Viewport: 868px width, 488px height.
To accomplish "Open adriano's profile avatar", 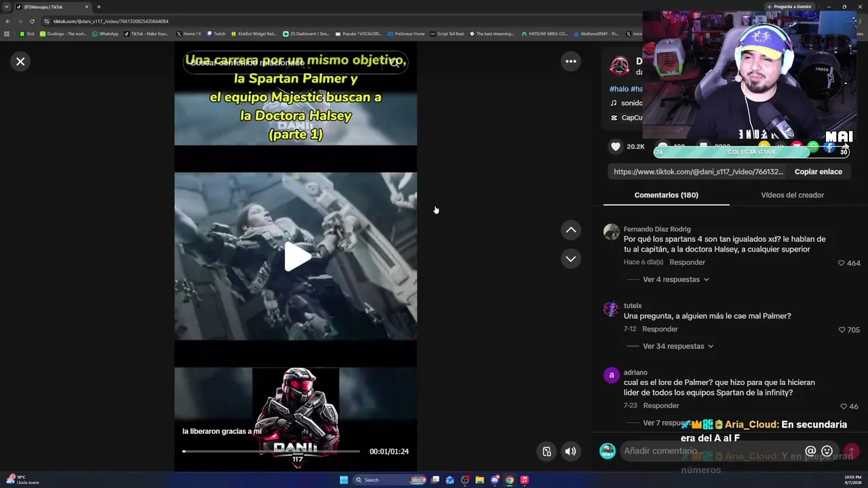I will [x=612, y=375].
